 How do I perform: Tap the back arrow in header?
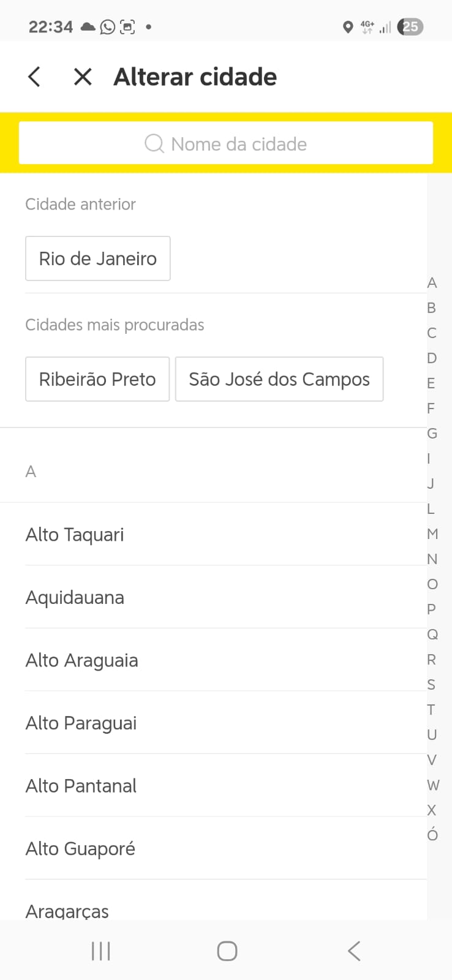34,77
